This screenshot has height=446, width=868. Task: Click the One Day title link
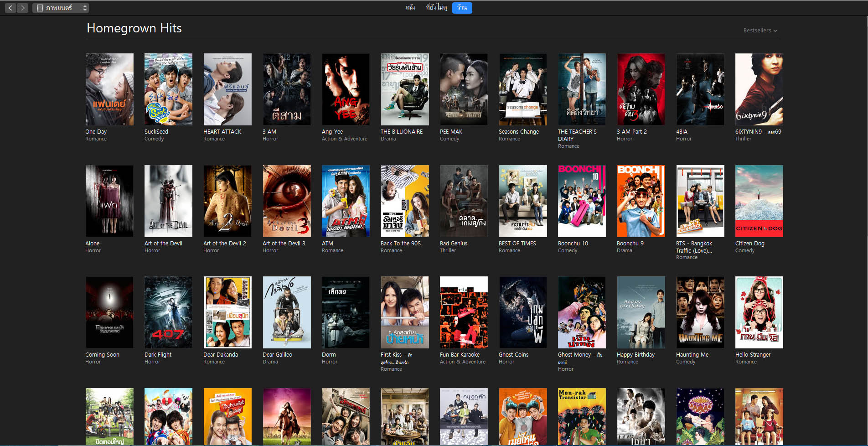96,132
